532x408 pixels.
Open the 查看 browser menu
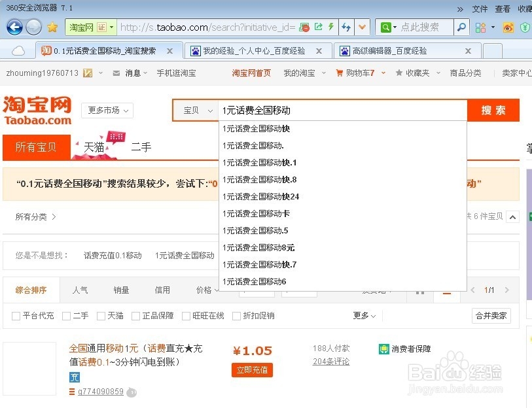pos(503,9)
